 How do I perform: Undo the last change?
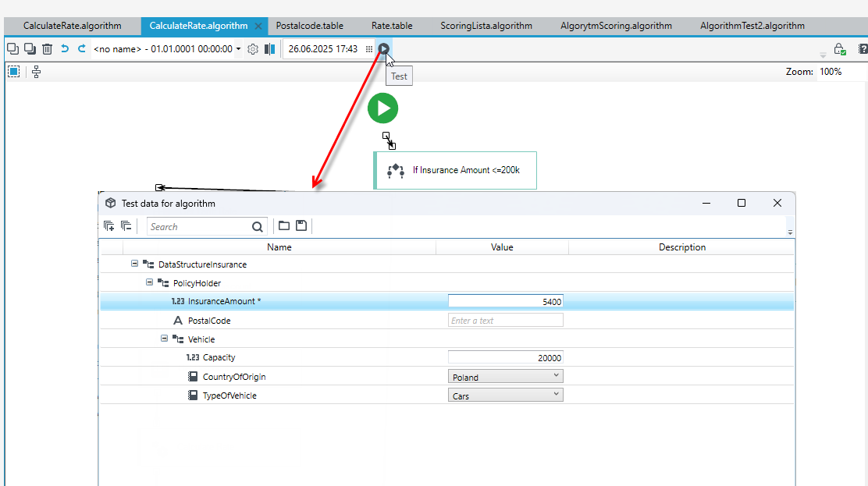click(65, 48)
